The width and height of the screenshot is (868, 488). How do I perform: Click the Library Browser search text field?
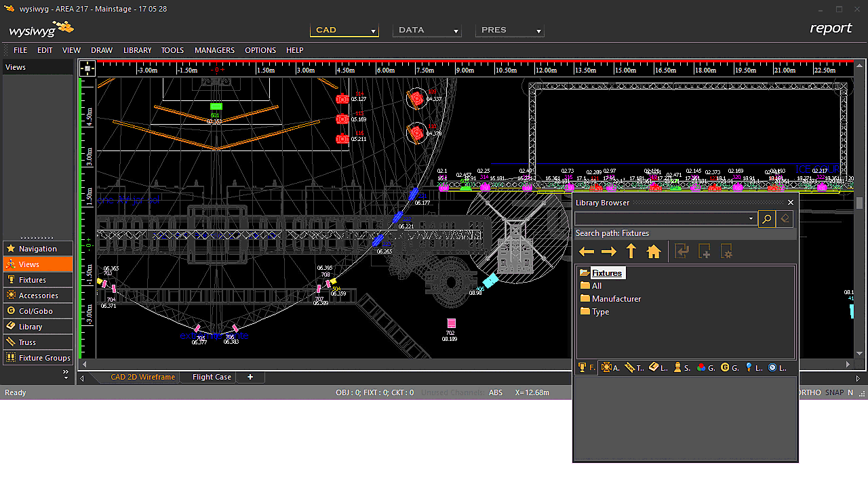[x=660, y=219]
